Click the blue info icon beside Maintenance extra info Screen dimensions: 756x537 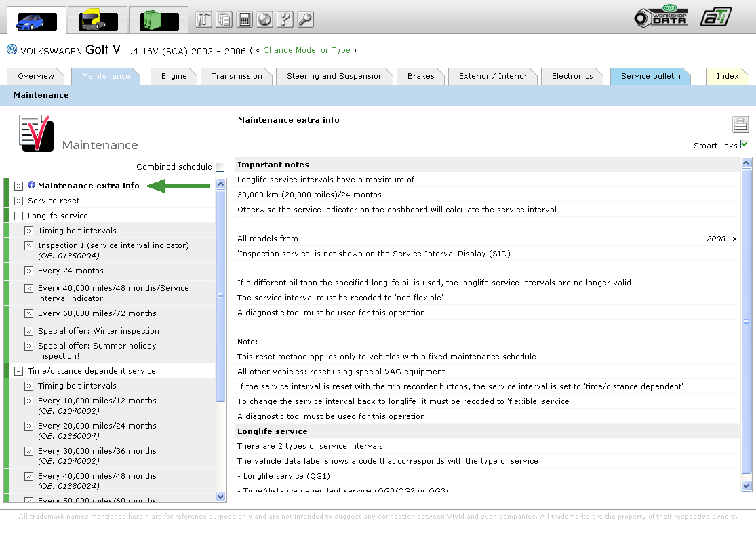tap(31, 184)
